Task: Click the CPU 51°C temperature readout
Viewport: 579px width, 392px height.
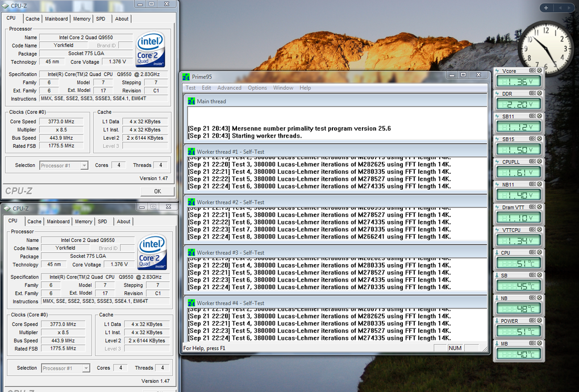Action: tap(518, 264)
